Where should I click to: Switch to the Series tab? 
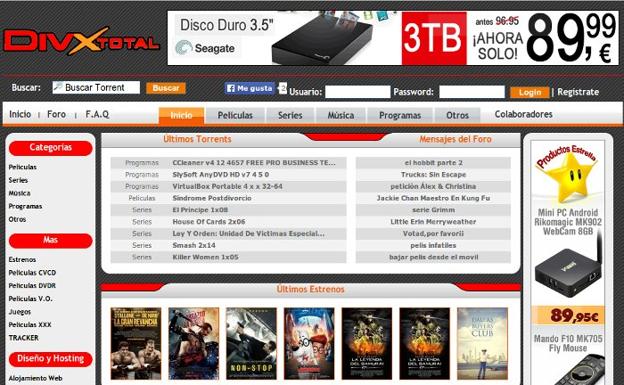290,115
